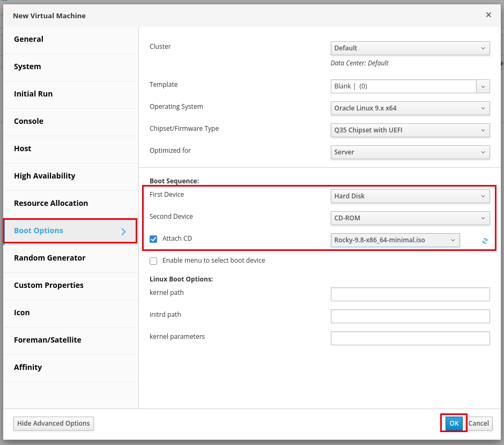Image resolution: width=504 pixels, height=445 pixels.
Task: Untick the Attach CD checkbox
Action: click(153, 239)
